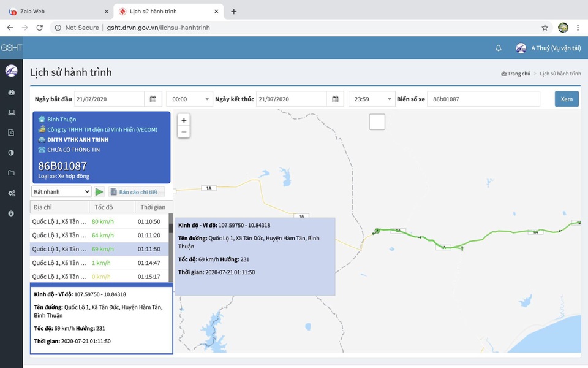Open the A Thuỷ user account menu

tap(548, 48)
